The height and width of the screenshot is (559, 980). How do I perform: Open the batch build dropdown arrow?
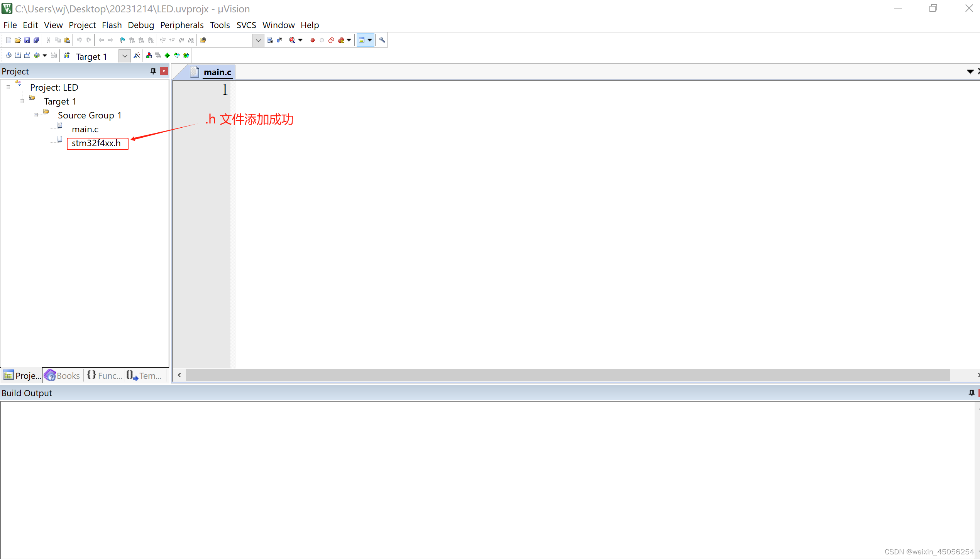click(x=45, y=56)
